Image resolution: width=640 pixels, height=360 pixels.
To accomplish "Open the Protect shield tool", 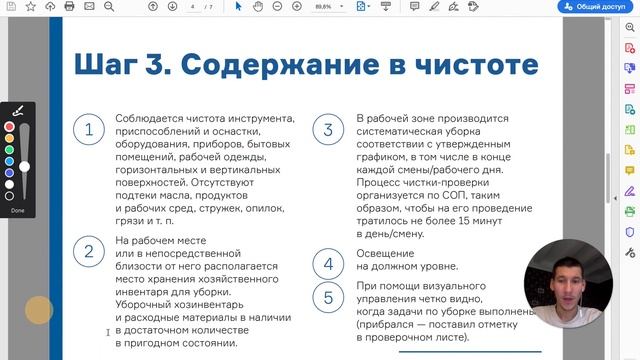I will click(630, 232).
